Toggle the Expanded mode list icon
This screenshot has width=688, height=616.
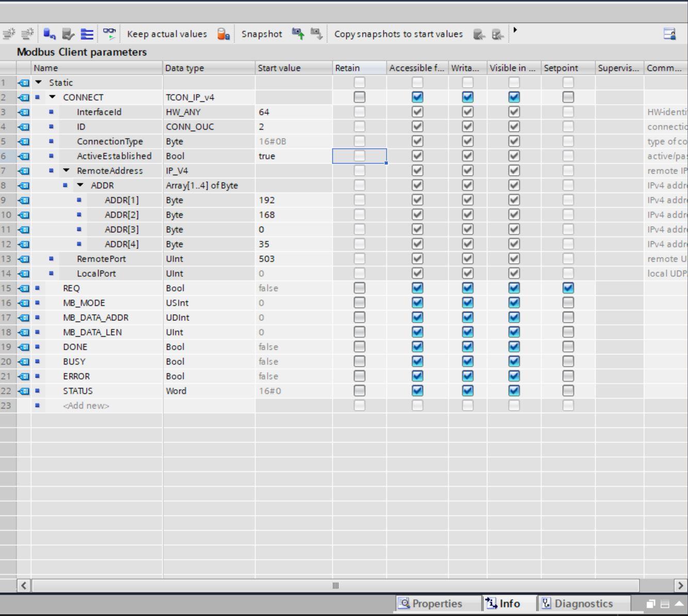[86, 33]
